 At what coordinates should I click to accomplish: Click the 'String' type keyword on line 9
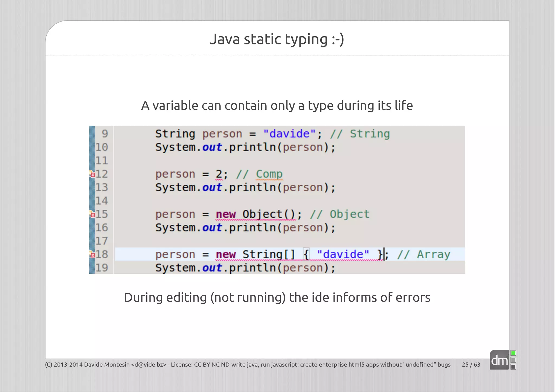coord(175,134)
